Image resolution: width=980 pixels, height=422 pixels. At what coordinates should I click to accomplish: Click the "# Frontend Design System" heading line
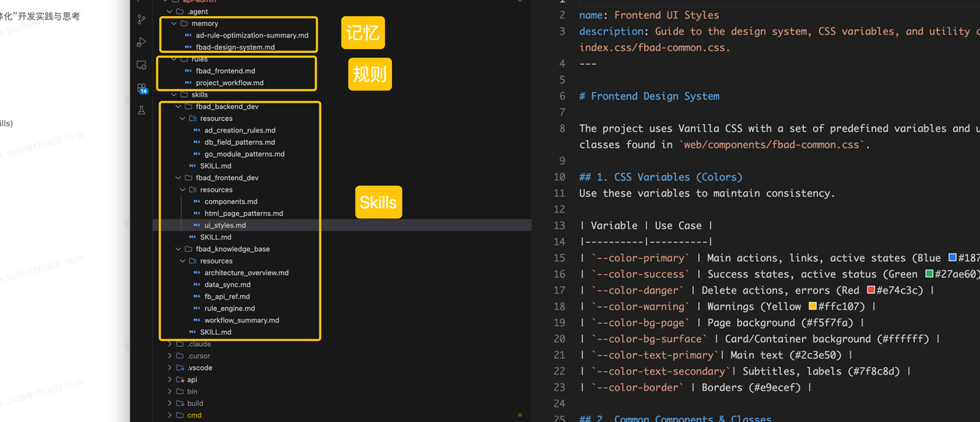pos(649,96)
